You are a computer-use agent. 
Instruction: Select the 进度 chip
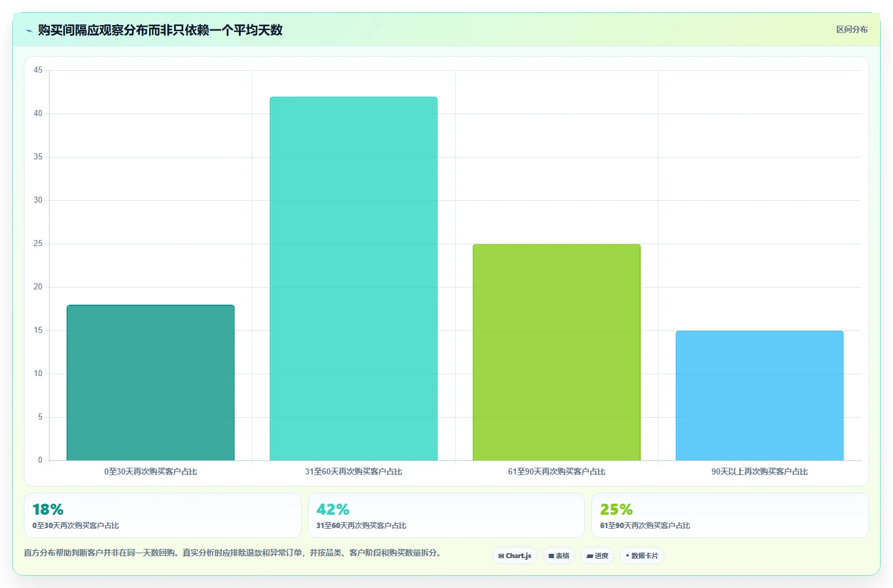tap(597, 556)
